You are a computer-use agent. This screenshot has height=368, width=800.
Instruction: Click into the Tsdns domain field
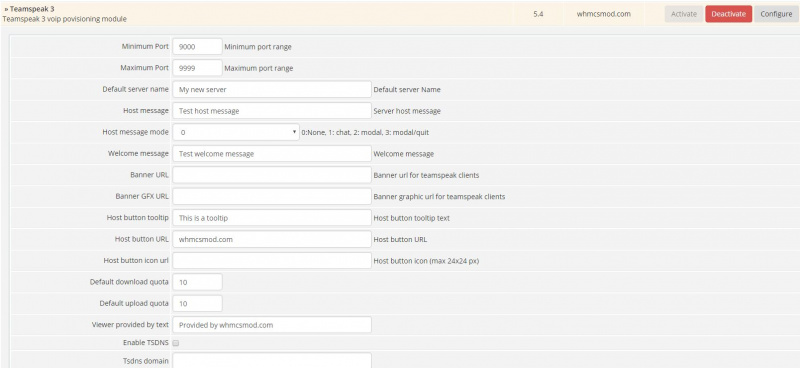point(272,360)
